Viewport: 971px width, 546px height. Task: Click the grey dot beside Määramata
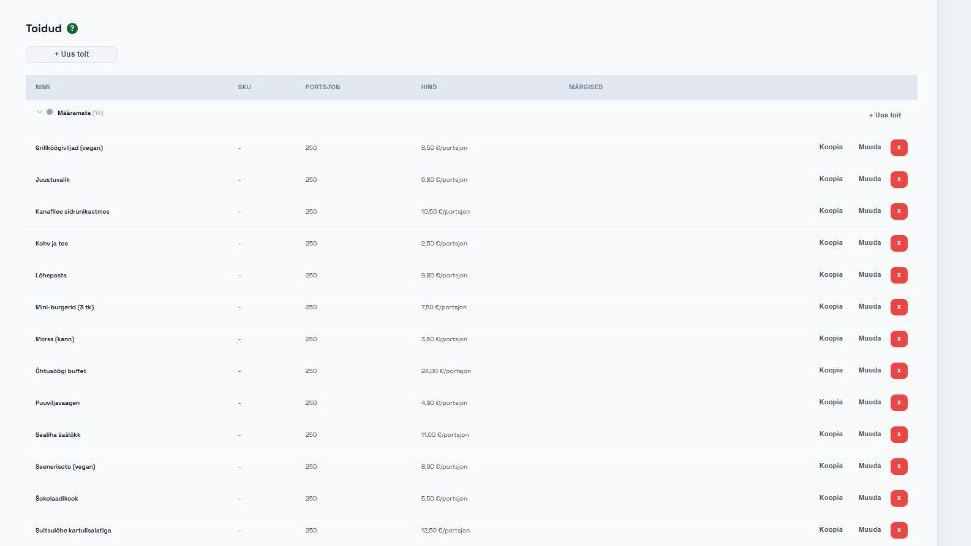coord(50,112)
